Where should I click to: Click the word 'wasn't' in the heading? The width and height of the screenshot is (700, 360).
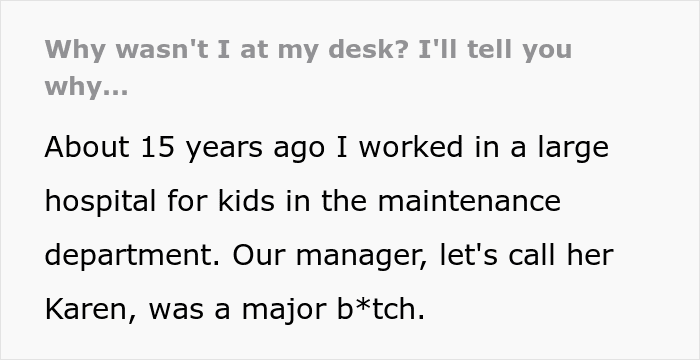(x=162, y=49)
